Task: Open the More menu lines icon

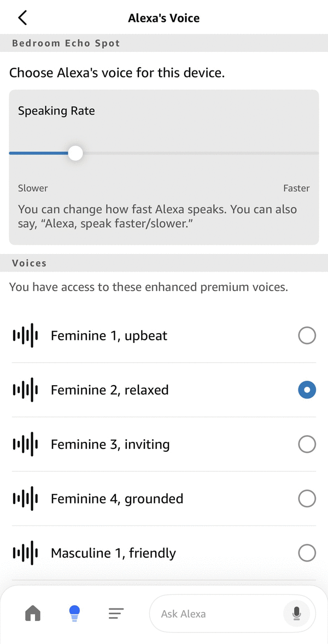Action: coord(115,613)
